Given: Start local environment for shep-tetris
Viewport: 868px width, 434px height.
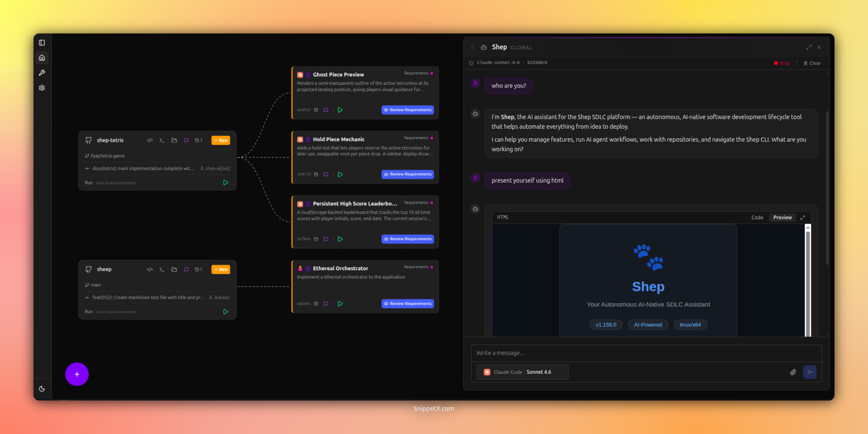Looking at the screenshot, I should point(226,183).
